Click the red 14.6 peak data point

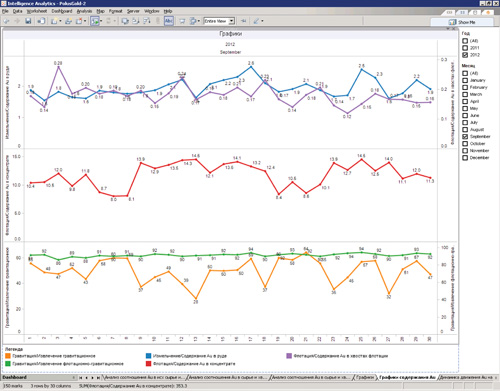(196, 159)
